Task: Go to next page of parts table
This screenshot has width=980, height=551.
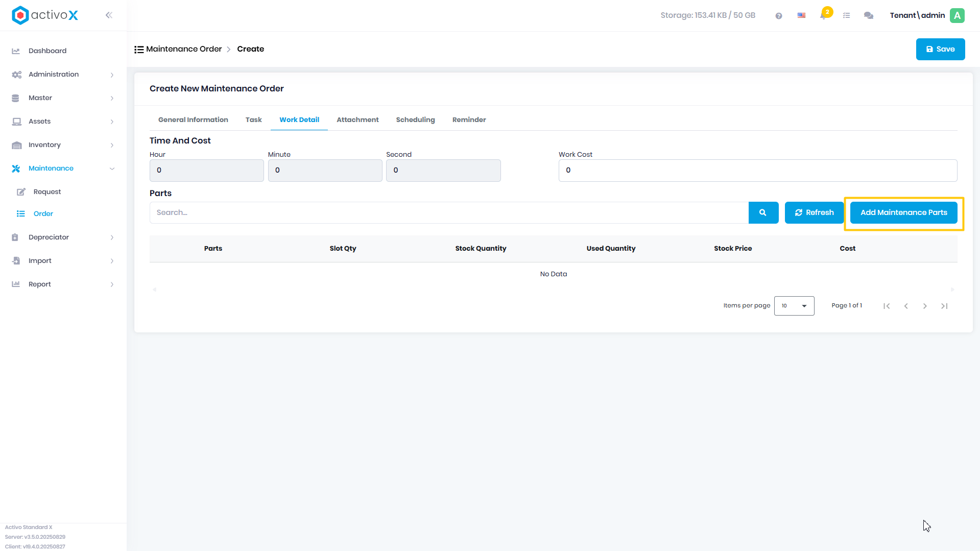Action: click(925, 306)
